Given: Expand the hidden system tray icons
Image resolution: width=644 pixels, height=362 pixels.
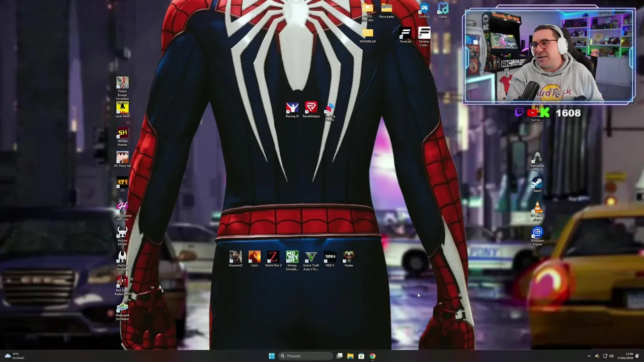Looking at the screenshot, I should click(589, 356).
